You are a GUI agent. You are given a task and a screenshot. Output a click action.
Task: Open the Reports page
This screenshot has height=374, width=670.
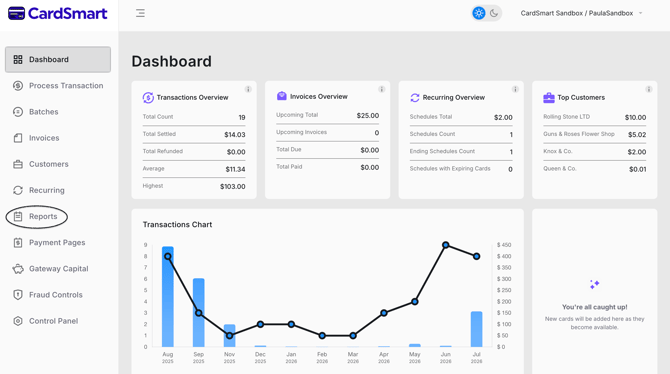58,216
